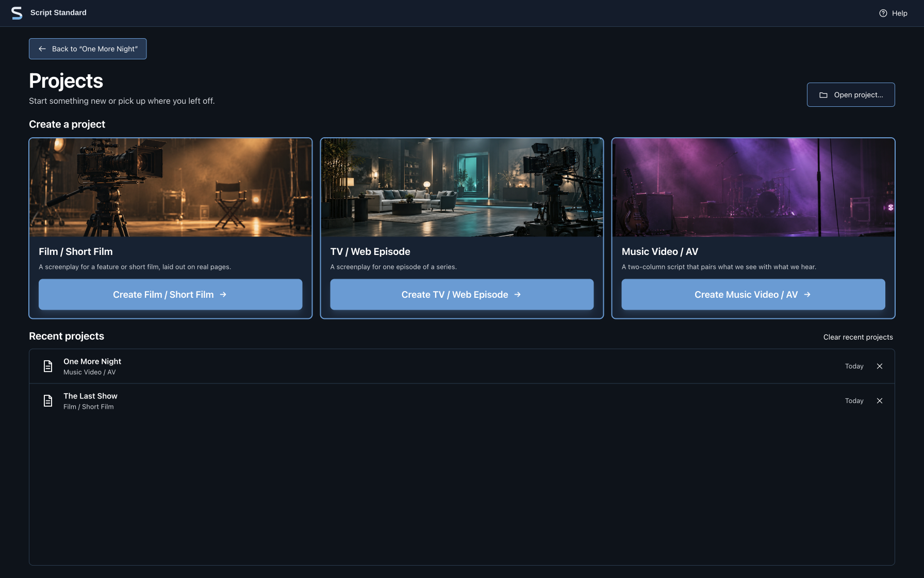Image resolution: width=924 pixels, height=578 pixels.
Task: Click document icon for One More Night
Action: [x=48, y=366]
